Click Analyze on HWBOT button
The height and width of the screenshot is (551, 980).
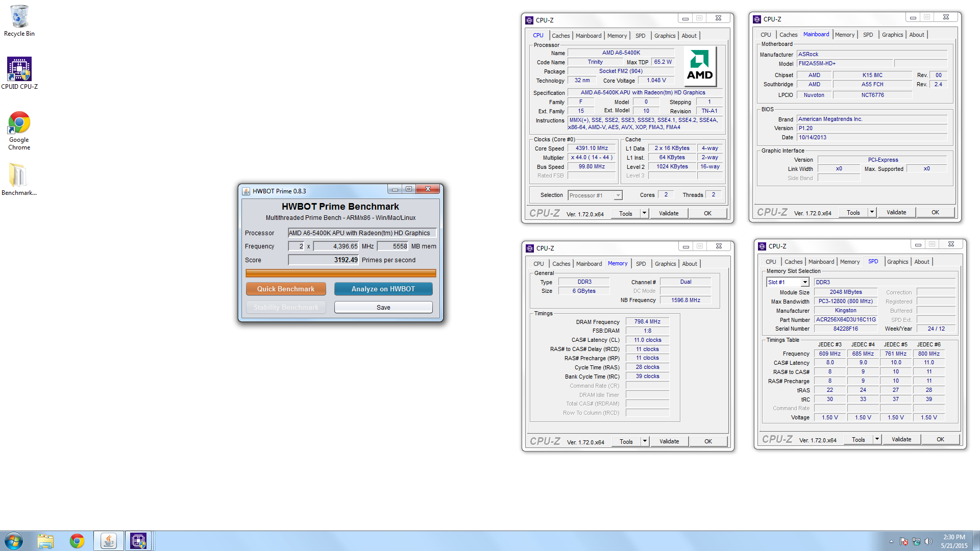[x=383, y=289]
